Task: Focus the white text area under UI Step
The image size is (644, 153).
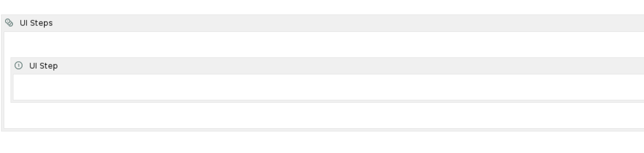Action: click(x=328, y=87)
